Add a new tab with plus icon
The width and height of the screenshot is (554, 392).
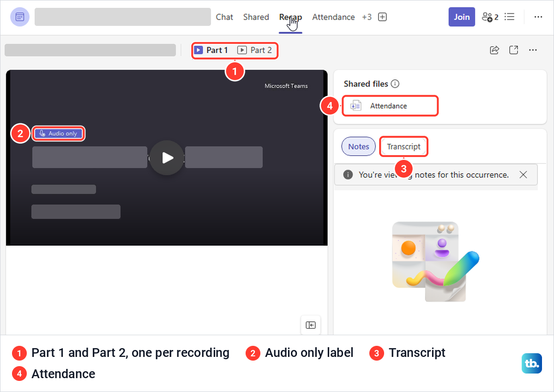(382, 17)
